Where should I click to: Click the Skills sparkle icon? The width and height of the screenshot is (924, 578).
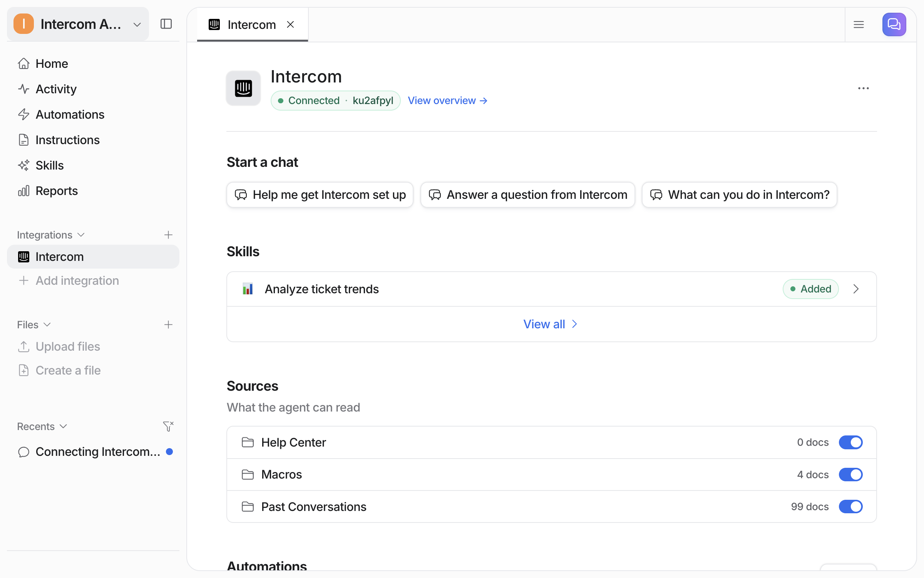coord(24,165)
